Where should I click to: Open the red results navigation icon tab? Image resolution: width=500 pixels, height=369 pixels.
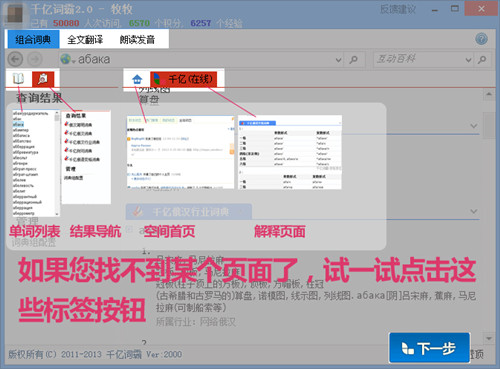tap(43, 79)
